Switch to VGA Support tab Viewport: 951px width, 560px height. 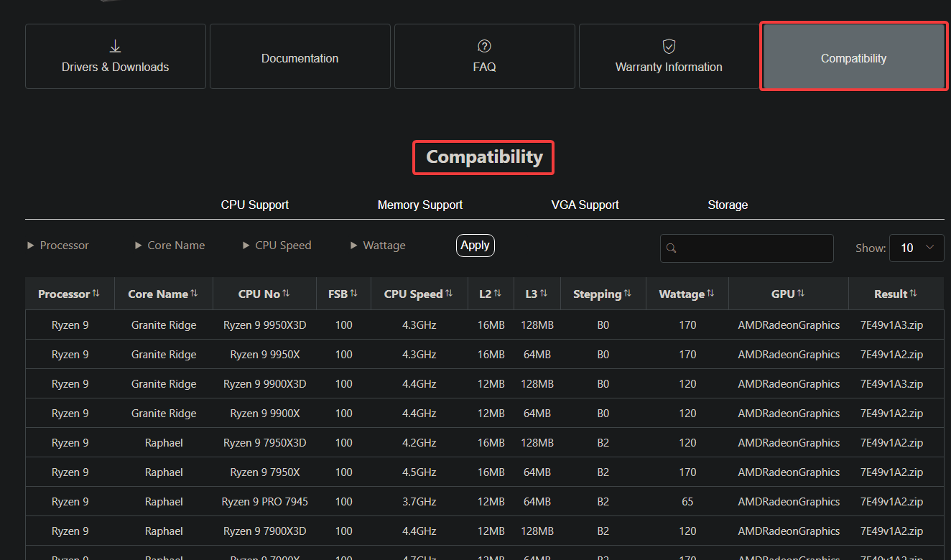tap(585, 205)
